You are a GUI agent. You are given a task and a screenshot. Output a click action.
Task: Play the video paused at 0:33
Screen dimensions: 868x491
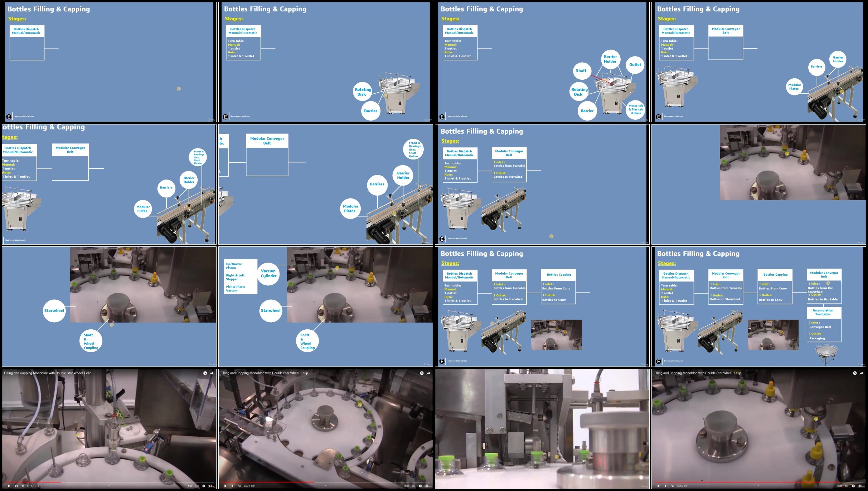226,486
